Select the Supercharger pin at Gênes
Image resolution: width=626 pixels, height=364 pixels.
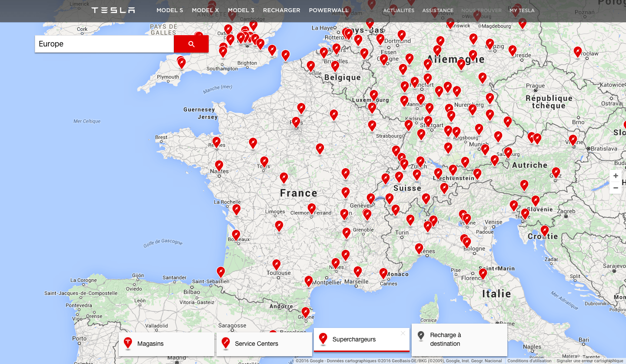419,248
